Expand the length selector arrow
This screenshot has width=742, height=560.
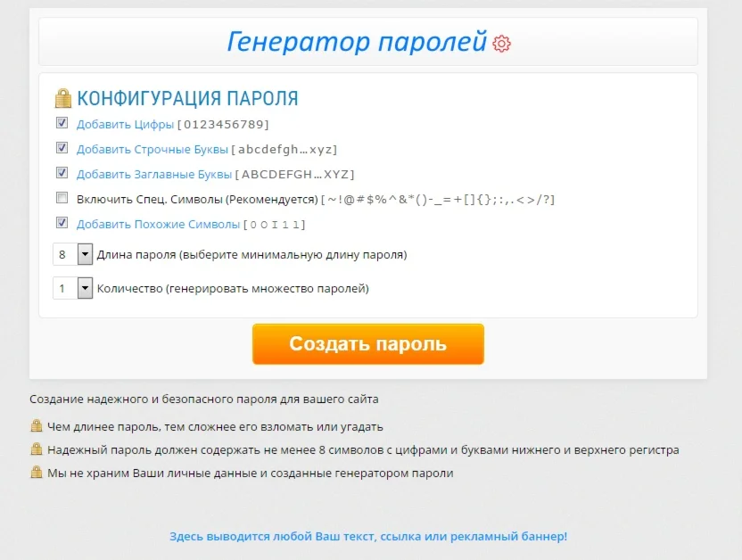tap(83, 254)
